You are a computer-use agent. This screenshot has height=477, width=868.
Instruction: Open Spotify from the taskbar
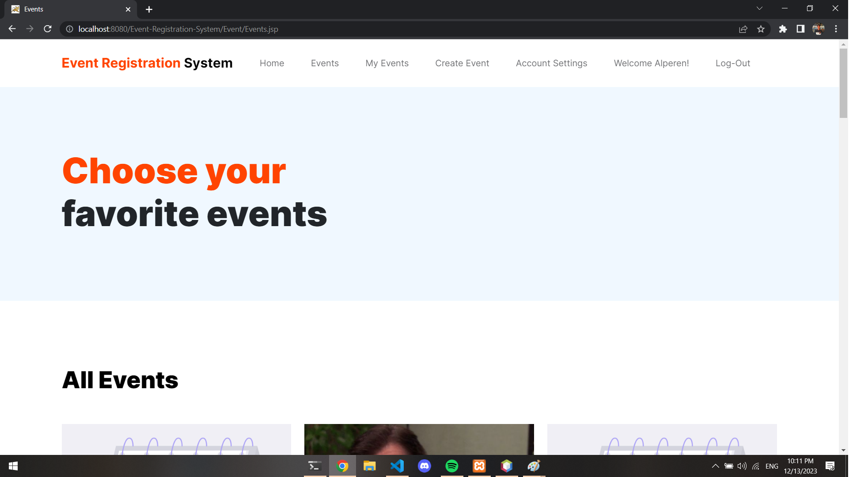(x=451, y=466)
